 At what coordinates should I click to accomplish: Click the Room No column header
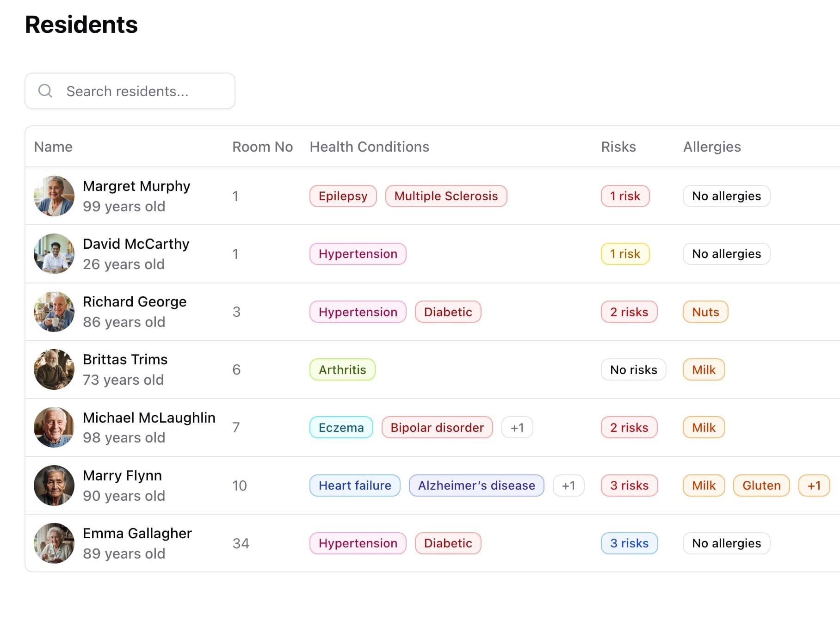pyautogui.click(x=262, y=147)
